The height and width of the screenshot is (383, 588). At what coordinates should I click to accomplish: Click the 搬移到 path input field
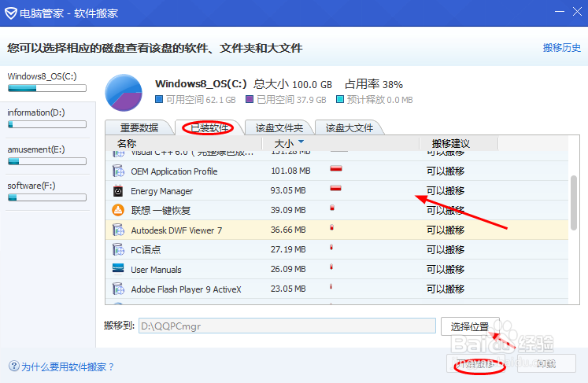[287, 326]
